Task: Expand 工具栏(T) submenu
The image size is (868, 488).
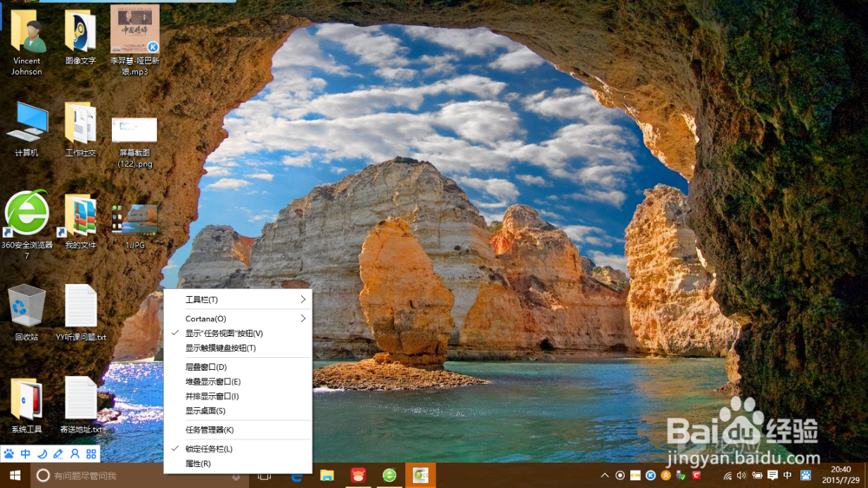Action: coord(238,300)
